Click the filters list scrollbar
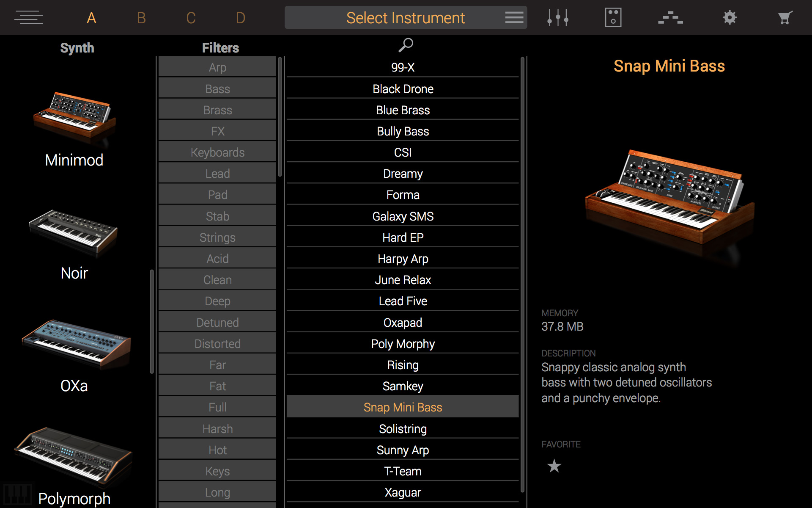Screen dimensions: 812x508 pyautogui.click(x=280, y=117)
